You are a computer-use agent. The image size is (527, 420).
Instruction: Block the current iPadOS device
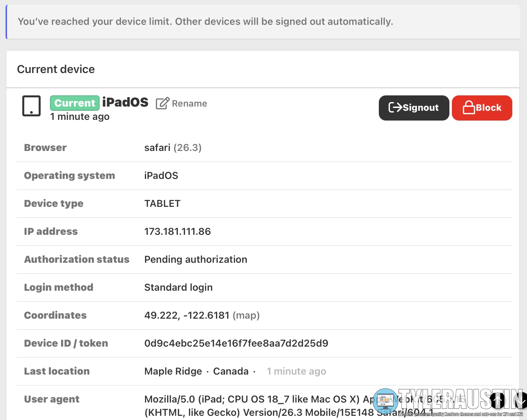tap(482, 108)
